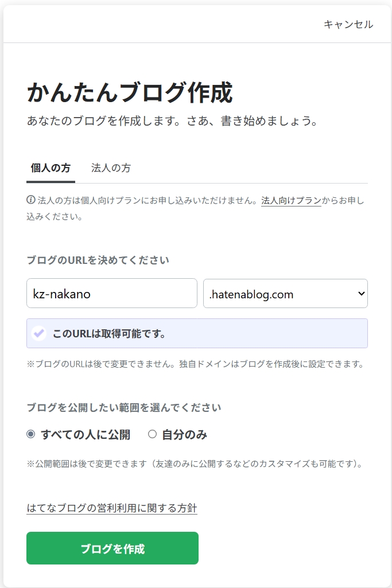
Task: Click the subtitle あなたのブログを作成します
Action: 172,122
